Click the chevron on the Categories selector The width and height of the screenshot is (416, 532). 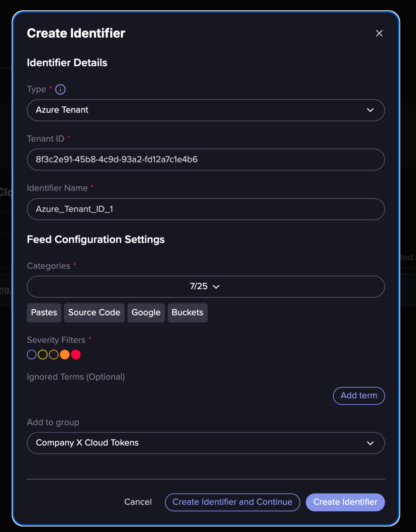coord(217,287)
